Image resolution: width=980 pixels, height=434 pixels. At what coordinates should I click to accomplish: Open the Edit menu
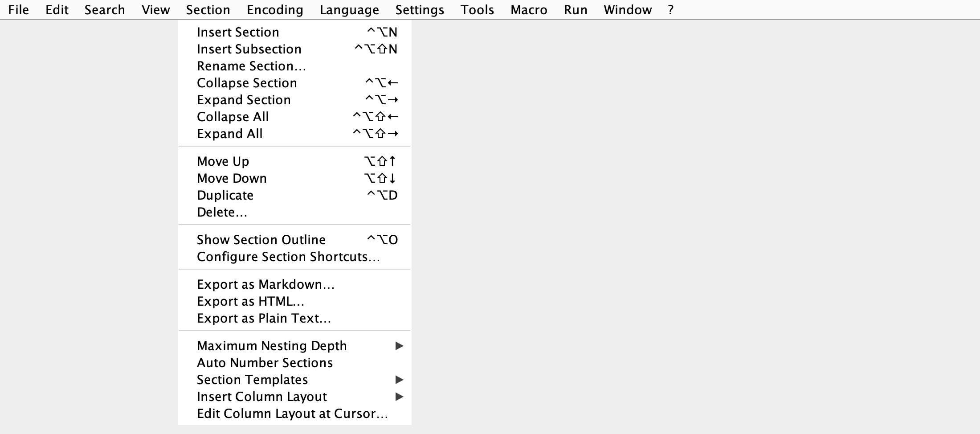57,10
